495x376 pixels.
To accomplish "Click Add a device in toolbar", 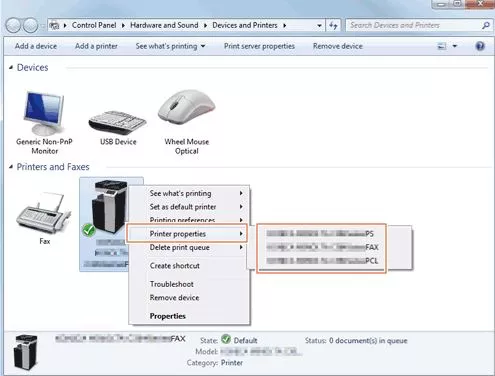I will tap(36, 46).
